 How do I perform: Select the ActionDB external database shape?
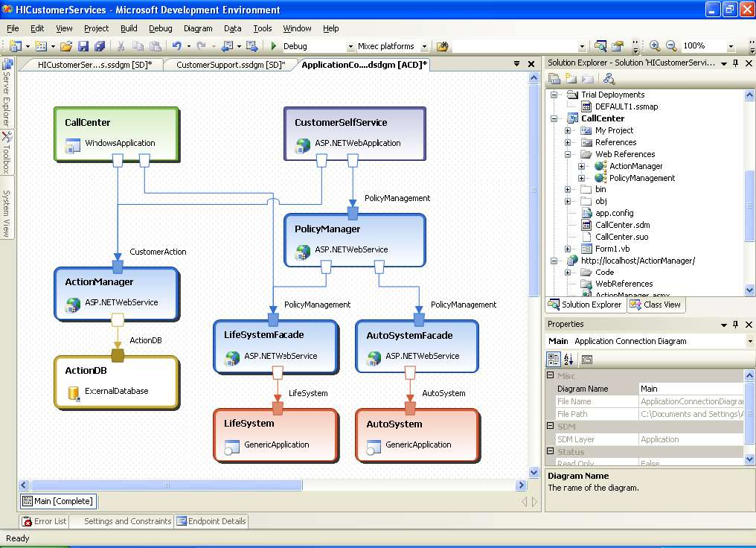pos(117,382)
